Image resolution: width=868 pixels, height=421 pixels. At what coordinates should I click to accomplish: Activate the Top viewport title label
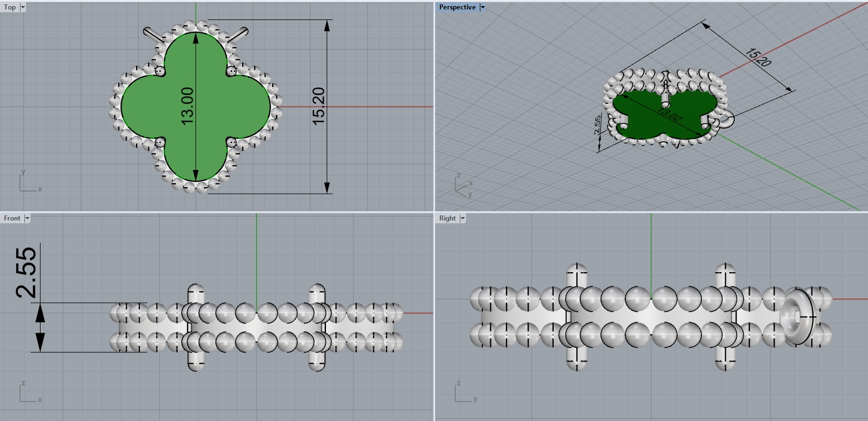[10, 7]
